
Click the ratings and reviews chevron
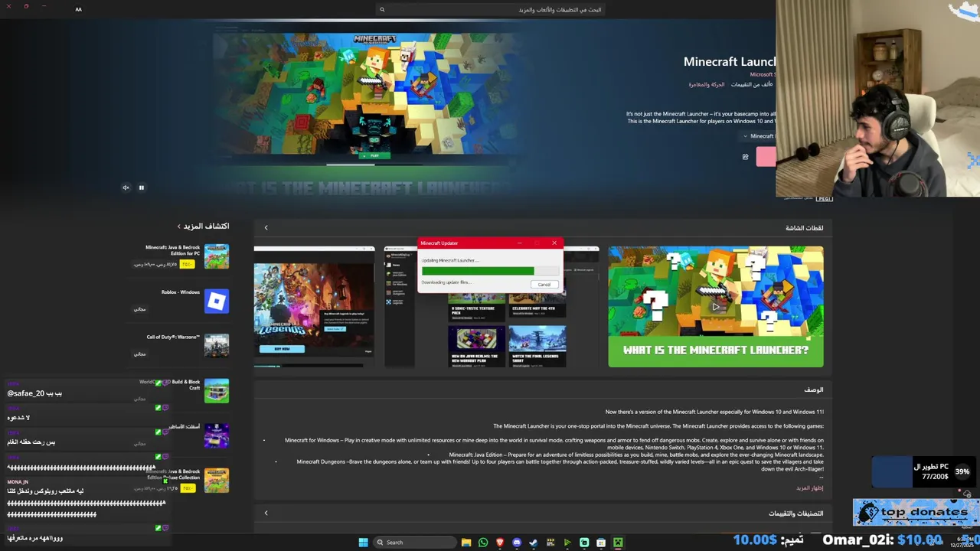point(266,513)
